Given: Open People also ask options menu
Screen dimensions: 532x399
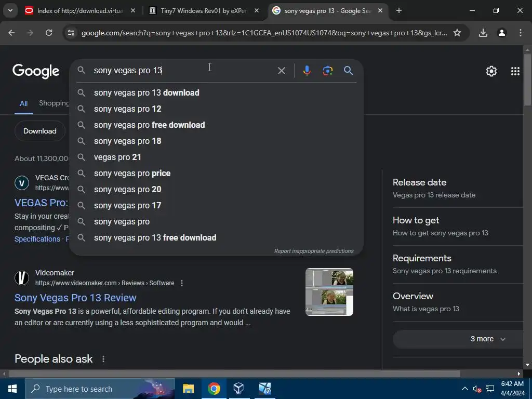Looking at the screenshot, I should coord(103,359).
